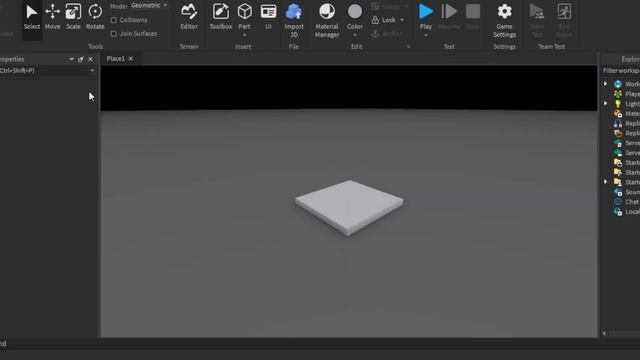Screen dimensions: 640x360
Task: Open the UI insert tool
Action: 268,17
